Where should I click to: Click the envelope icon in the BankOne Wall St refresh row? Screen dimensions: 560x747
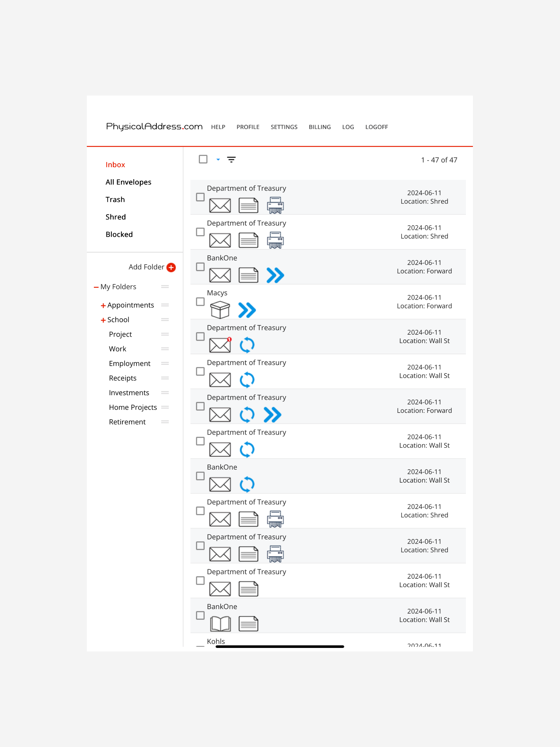click(220, 484)
